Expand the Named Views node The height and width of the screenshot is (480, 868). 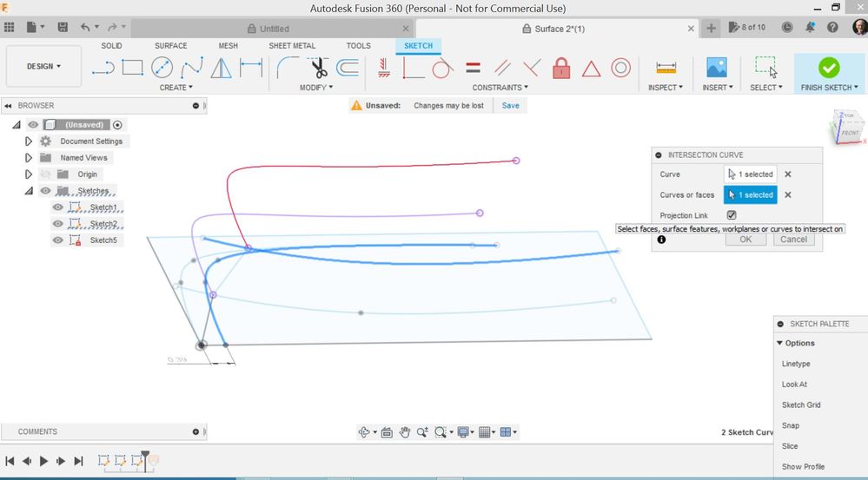click(29, 158)
